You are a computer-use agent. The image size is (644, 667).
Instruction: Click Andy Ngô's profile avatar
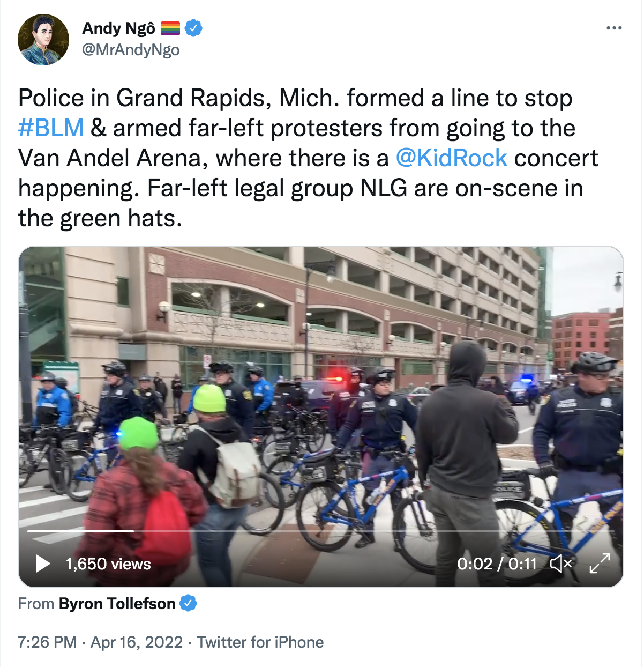click(43, 40)
